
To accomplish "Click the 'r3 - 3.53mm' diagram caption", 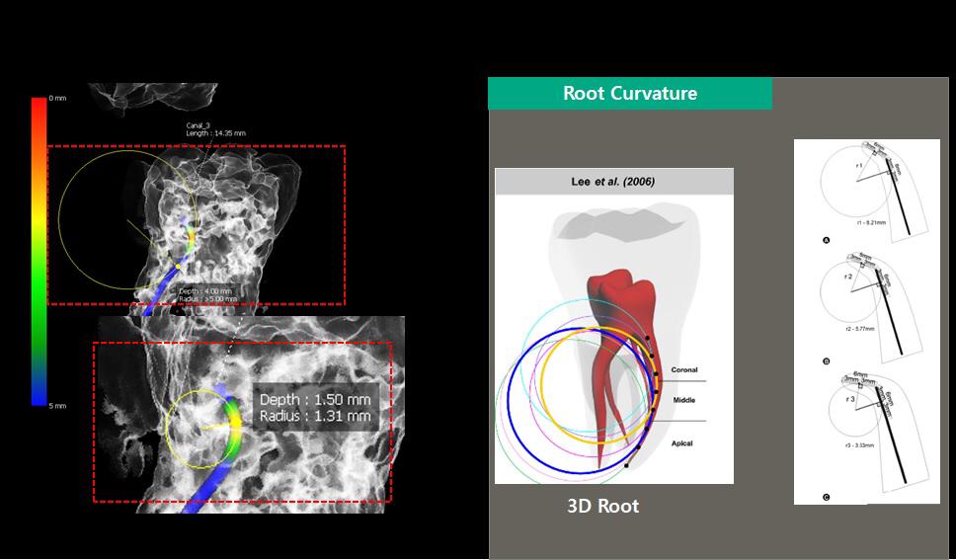I will click(x=859, y=445).
